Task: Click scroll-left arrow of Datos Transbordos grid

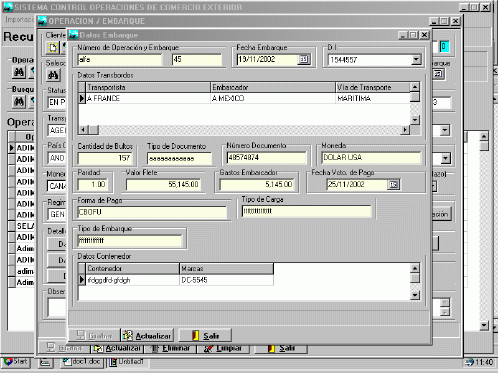Action: (84, 130)
